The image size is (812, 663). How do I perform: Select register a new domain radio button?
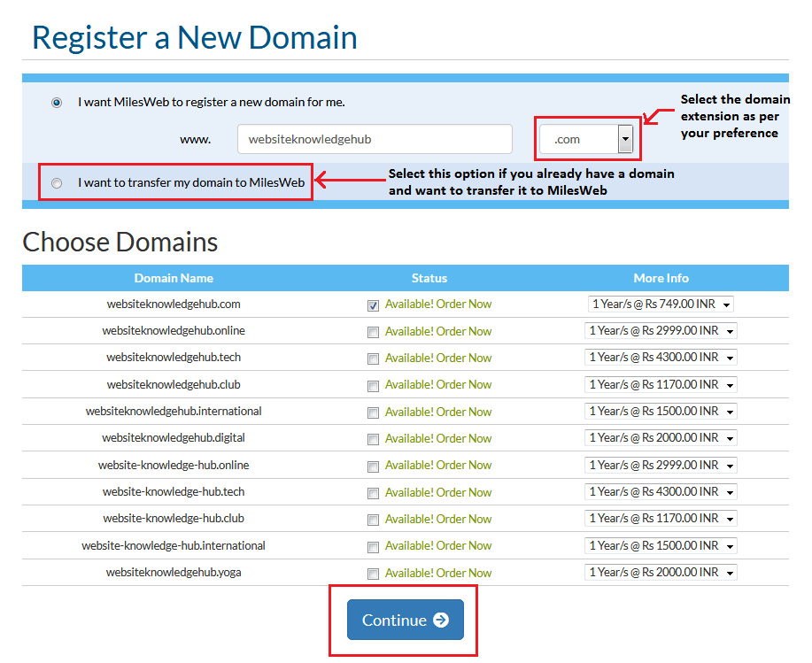point(57,103)
